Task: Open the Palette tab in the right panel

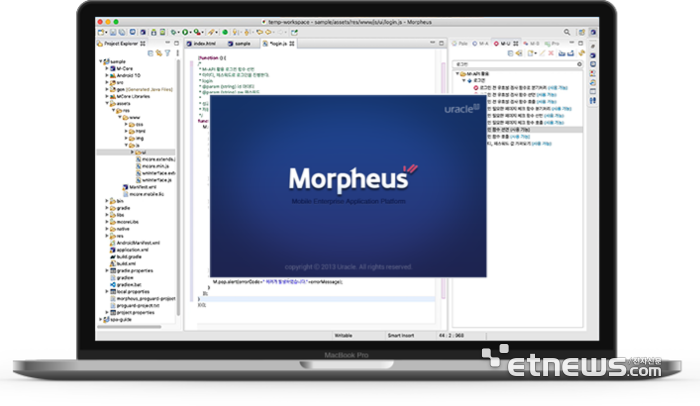Action: [460, 43]
